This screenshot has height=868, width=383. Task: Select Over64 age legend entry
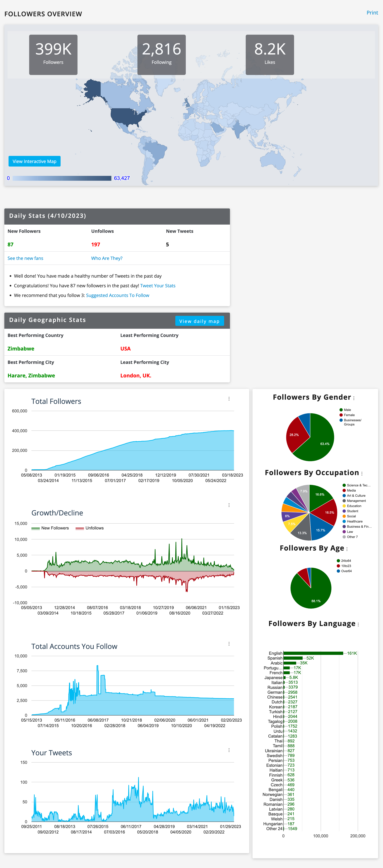344,571
